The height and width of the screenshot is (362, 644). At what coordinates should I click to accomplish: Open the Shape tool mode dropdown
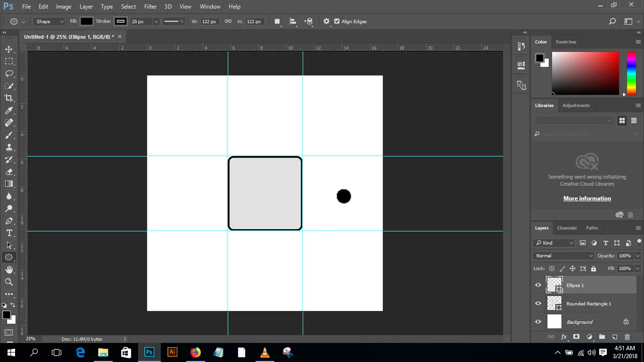pyautogui.click(x=49, y=21)
